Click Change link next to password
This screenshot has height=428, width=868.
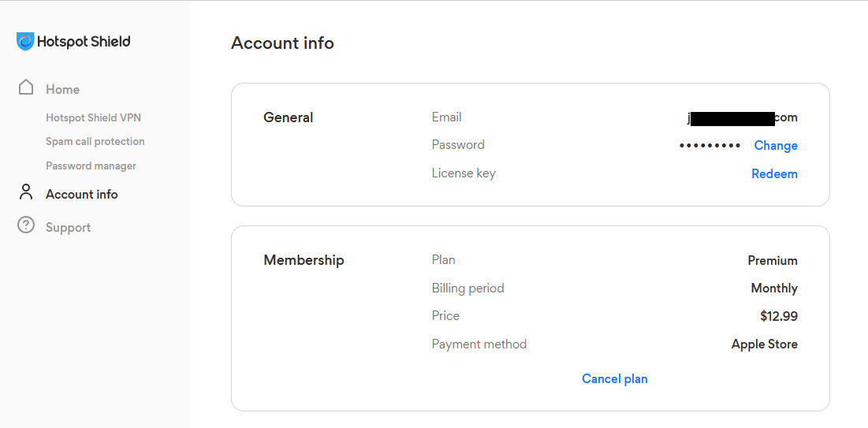point(776,146)
